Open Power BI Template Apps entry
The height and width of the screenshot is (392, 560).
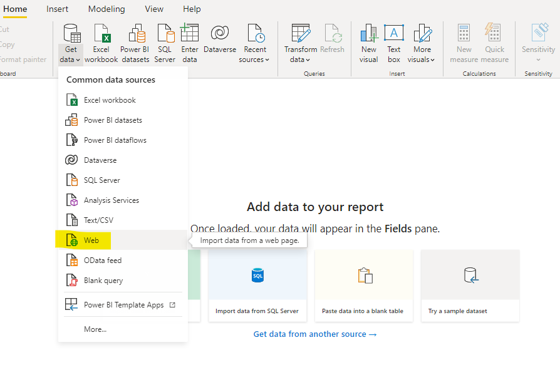click(123, 304)
